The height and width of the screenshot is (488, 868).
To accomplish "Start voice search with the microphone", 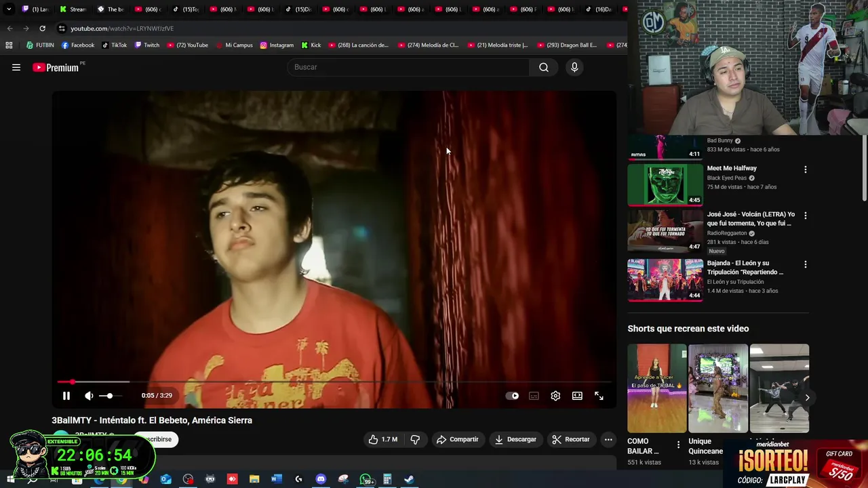I will pos(574,67).
